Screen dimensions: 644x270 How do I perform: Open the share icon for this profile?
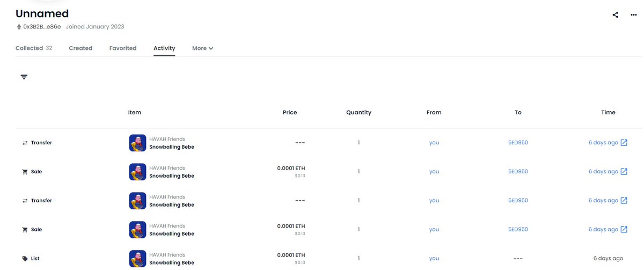tap(616, 15)
